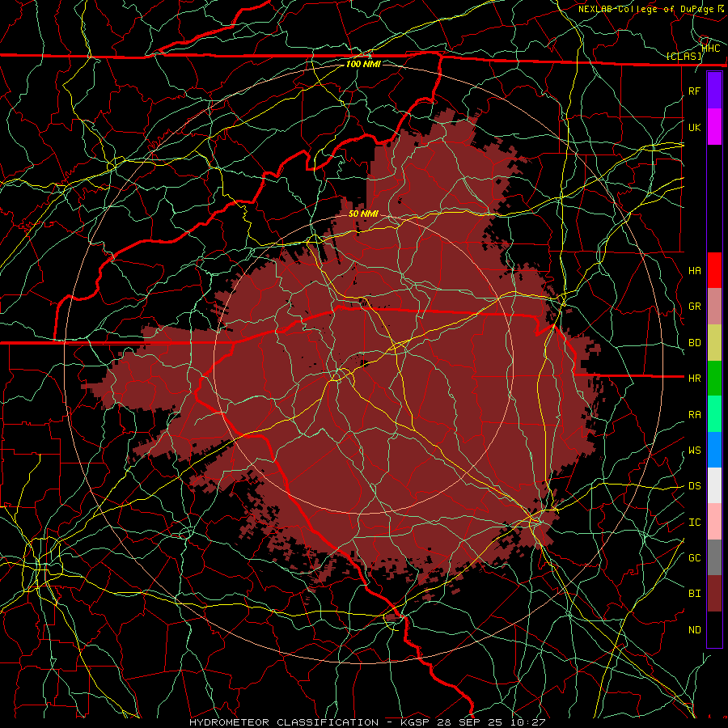
Task: Select the BD yellow legend block
Action: coord(714,342)
